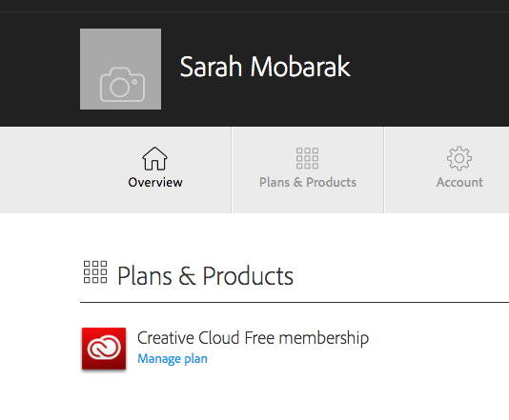Click the Sarah Mobarak profile name
Image resolution: width=509 pixels, height=420 pixels.
coord(265,67)
